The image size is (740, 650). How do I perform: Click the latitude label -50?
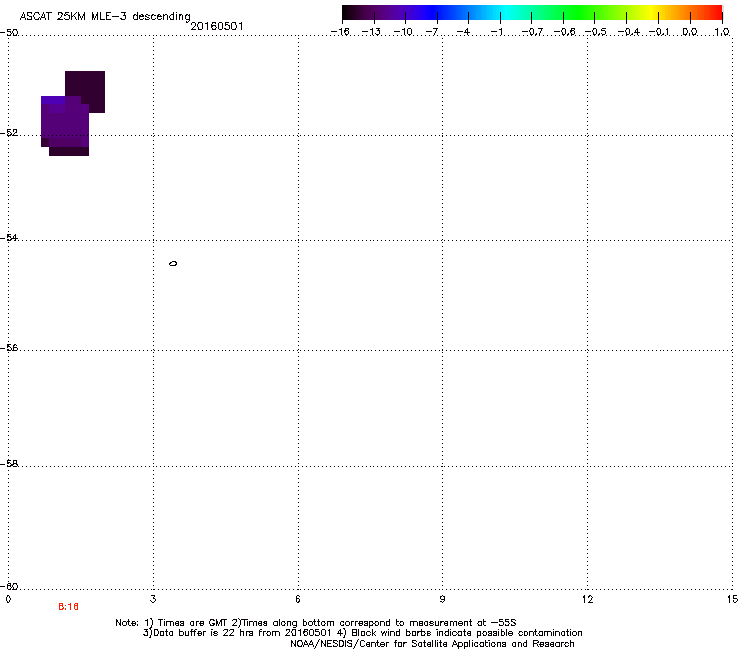point(9,33)
